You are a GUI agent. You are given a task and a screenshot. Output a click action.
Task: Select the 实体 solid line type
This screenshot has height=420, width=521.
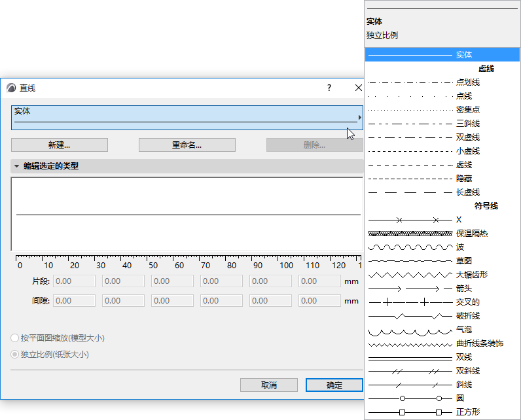tap(442, 55)
